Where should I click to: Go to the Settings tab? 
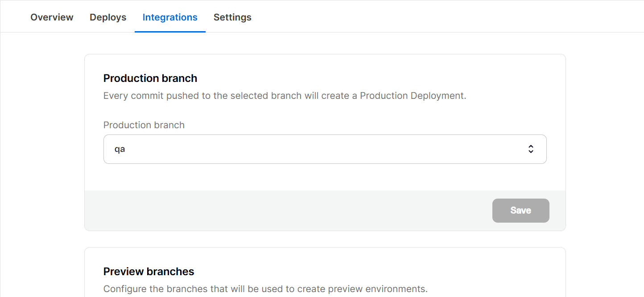pos(232,17)
